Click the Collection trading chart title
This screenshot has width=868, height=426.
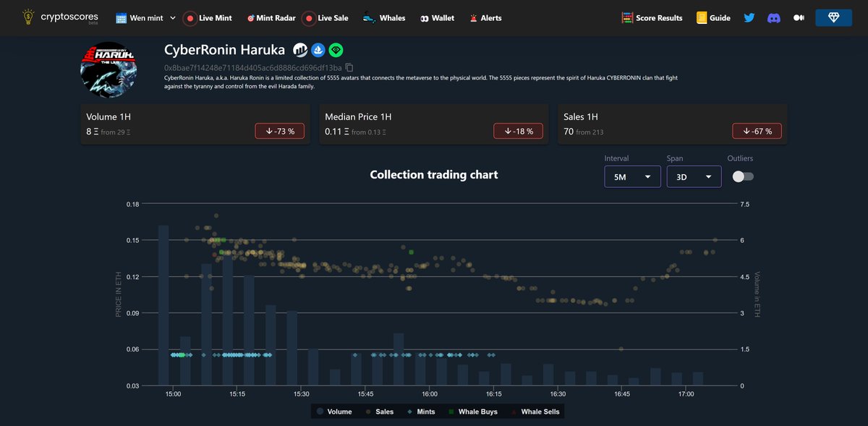pyautogui.click(x=434, y=174)
